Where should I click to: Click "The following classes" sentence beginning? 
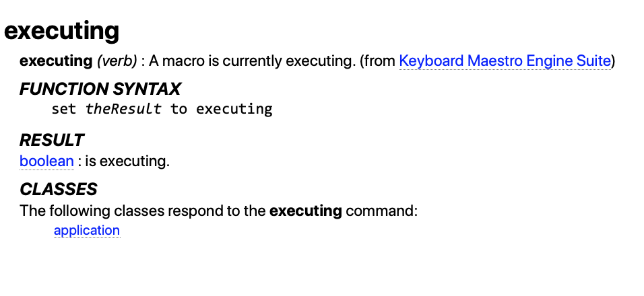(74, 211)
